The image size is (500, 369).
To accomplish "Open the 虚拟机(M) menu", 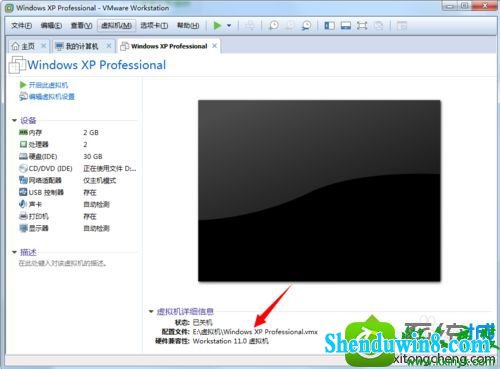I will pyautogui.click(x=116, y=26).
